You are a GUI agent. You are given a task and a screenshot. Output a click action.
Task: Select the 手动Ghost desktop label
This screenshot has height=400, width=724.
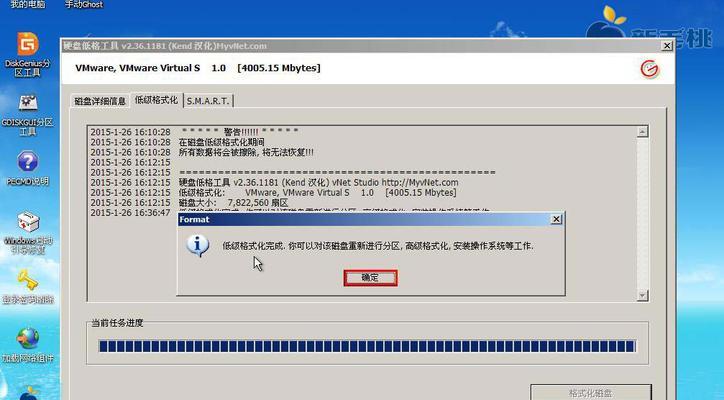(84, 5)
